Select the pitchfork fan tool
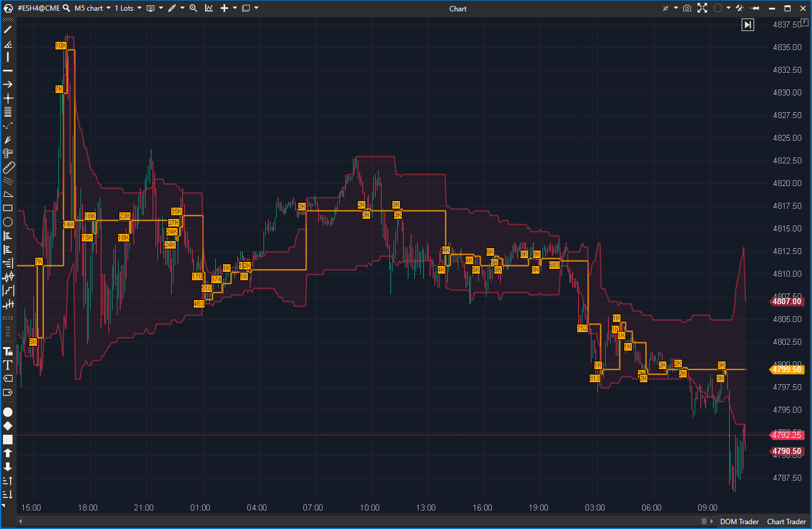 [8, 140]
